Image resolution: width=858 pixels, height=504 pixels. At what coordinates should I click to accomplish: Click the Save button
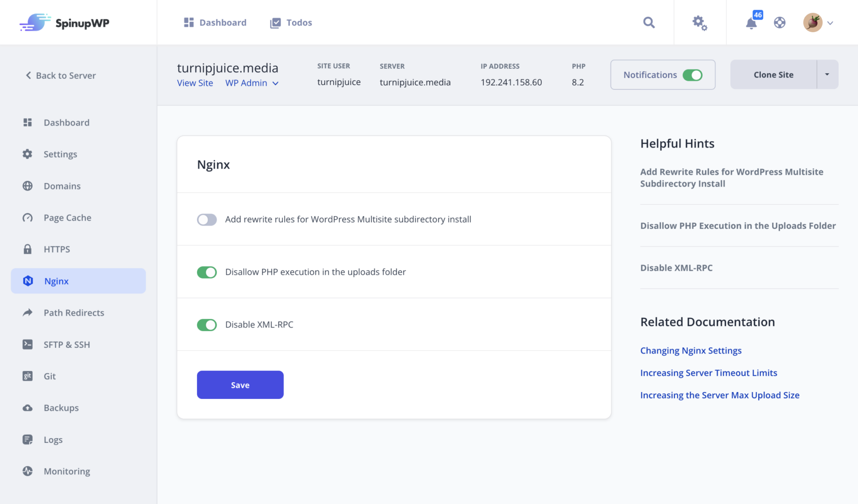click(x=240, y=385)
